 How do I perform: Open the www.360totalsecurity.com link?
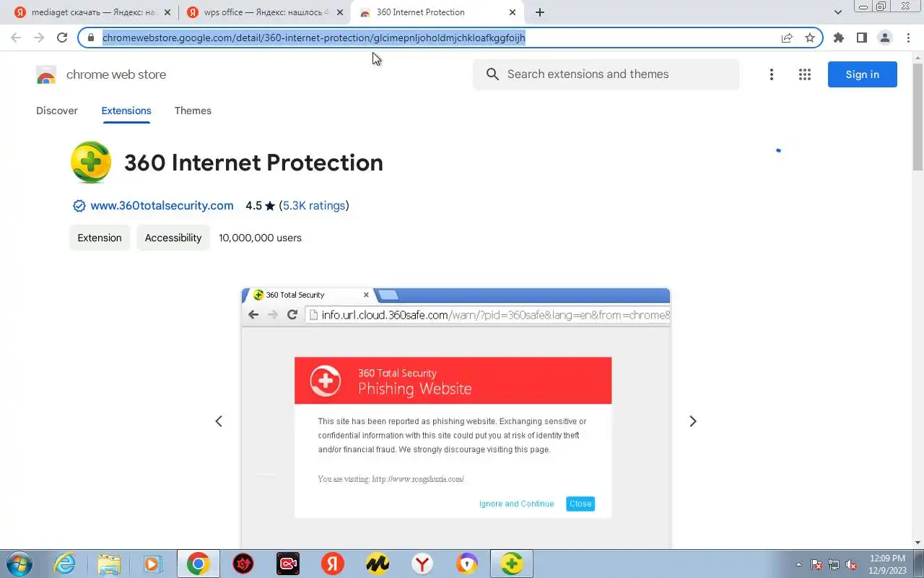(x=162, y=205)
